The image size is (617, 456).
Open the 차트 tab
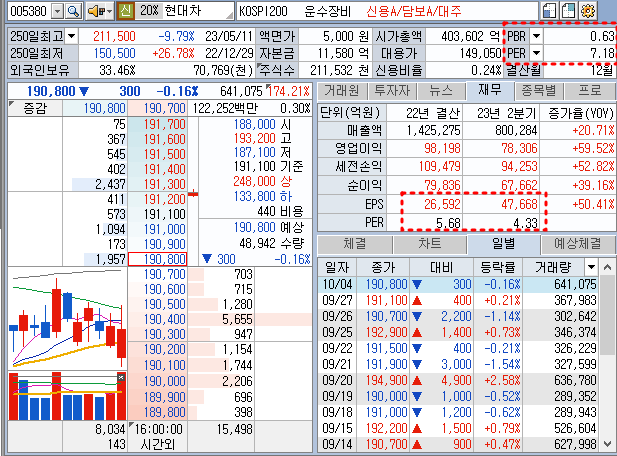click(430, 244)
